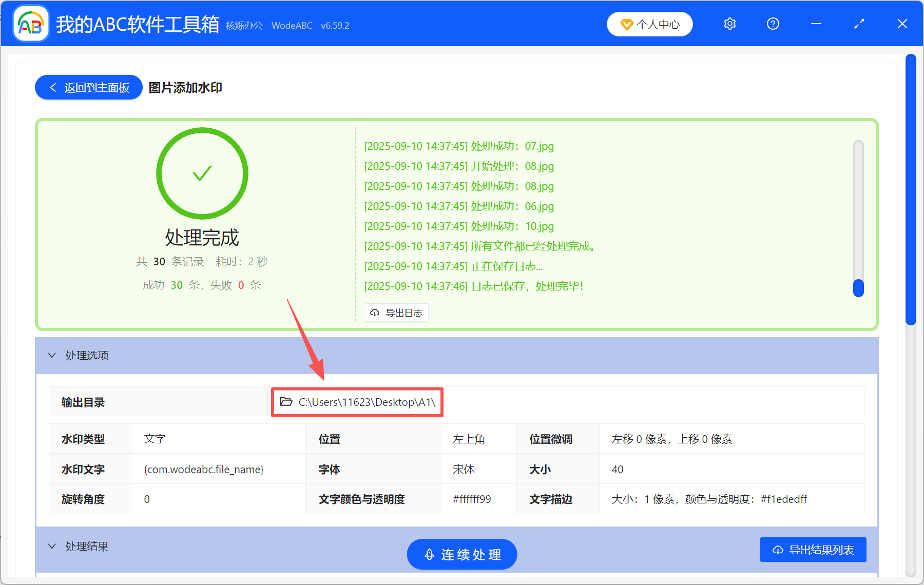Click the 文字颜色与透明度 label cell
The height and width of the screenshot is (585, 924).
click(x=373, y=499)
